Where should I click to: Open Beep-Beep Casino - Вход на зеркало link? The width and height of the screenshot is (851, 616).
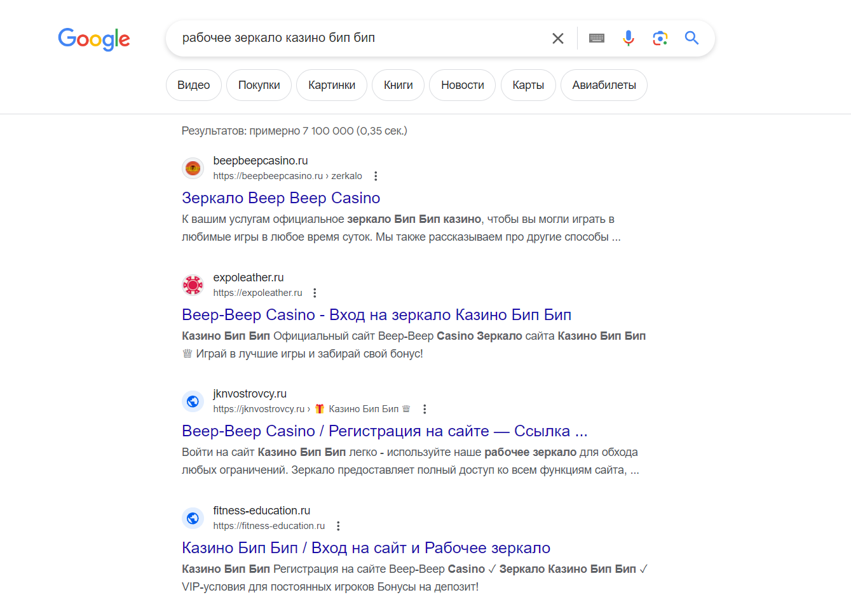pos(376,315)
